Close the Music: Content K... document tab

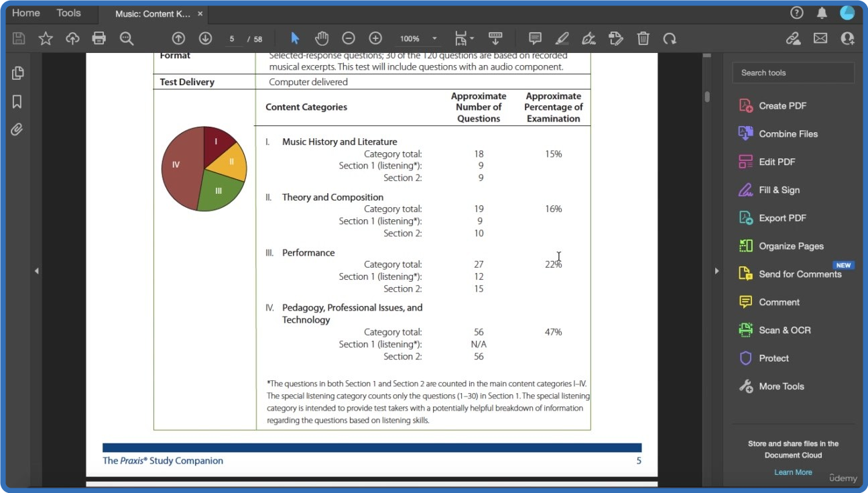pos(200,13)
